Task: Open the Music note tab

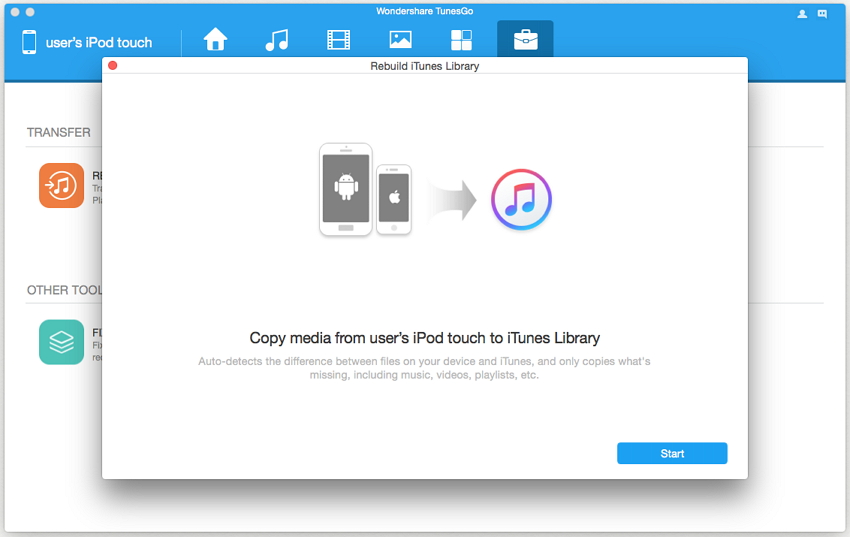Action: [276, 40]
